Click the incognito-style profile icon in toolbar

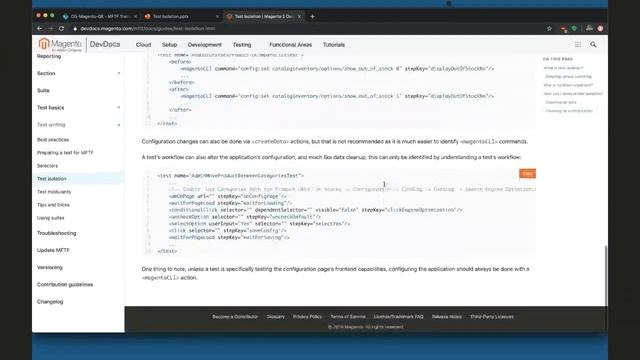coord(589,28)
